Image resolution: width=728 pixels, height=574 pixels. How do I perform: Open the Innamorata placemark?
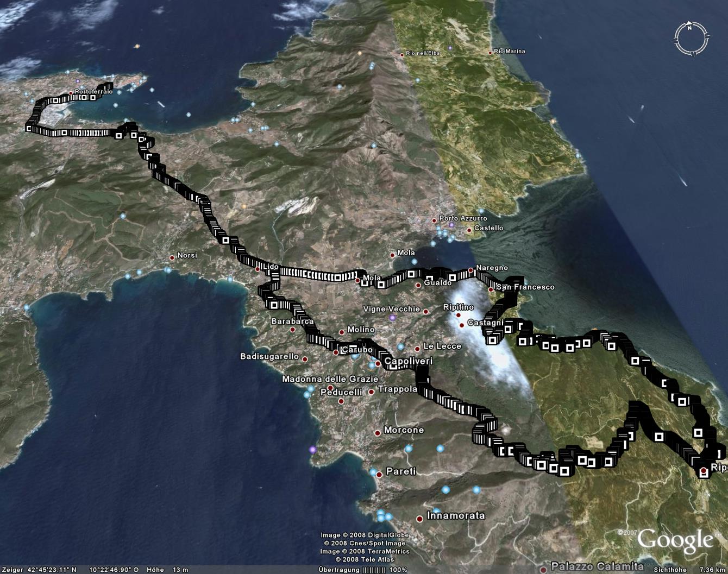419,519
